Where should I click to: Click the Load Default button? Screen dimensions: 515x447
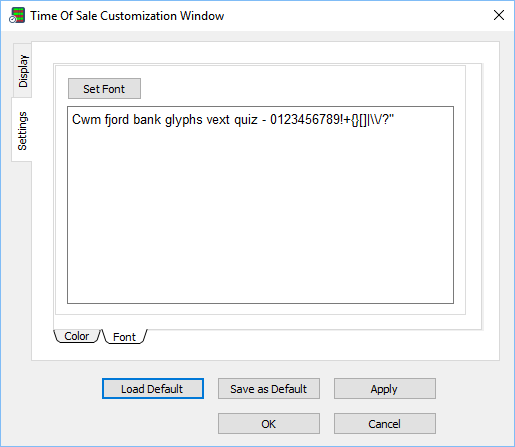[153, 389]
